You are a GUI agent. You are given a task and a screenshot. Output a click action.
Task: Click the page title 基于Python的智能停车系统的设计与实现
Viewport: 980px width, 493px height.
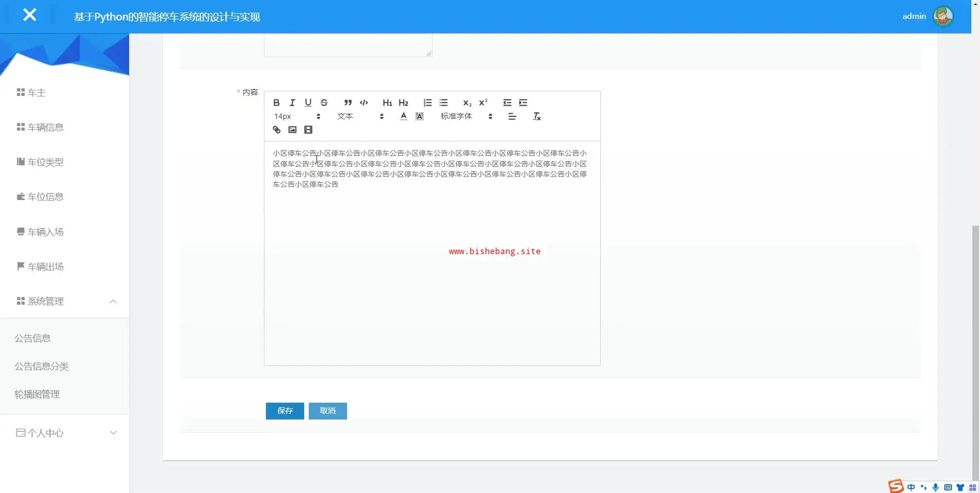pos(167,17)
